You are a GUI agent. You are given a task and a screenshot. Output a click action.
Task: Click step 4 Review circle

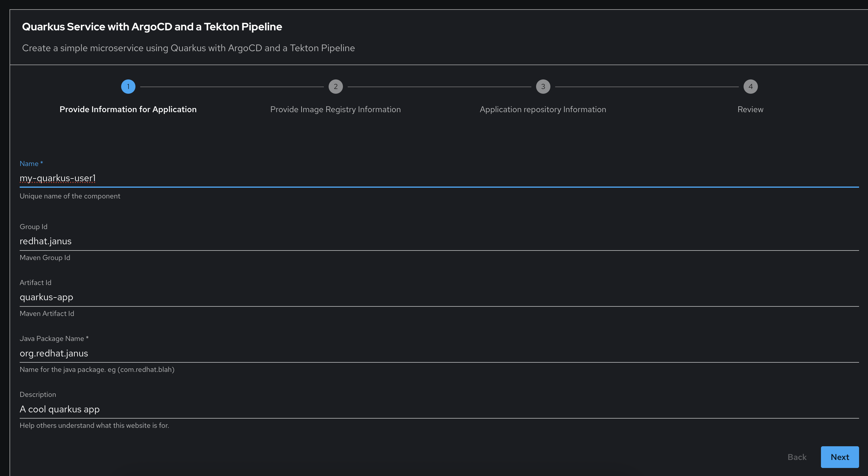coord(750,87)
